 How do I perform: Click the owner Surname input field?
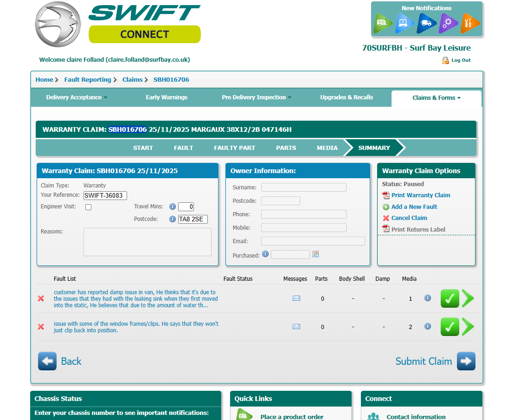303,187
